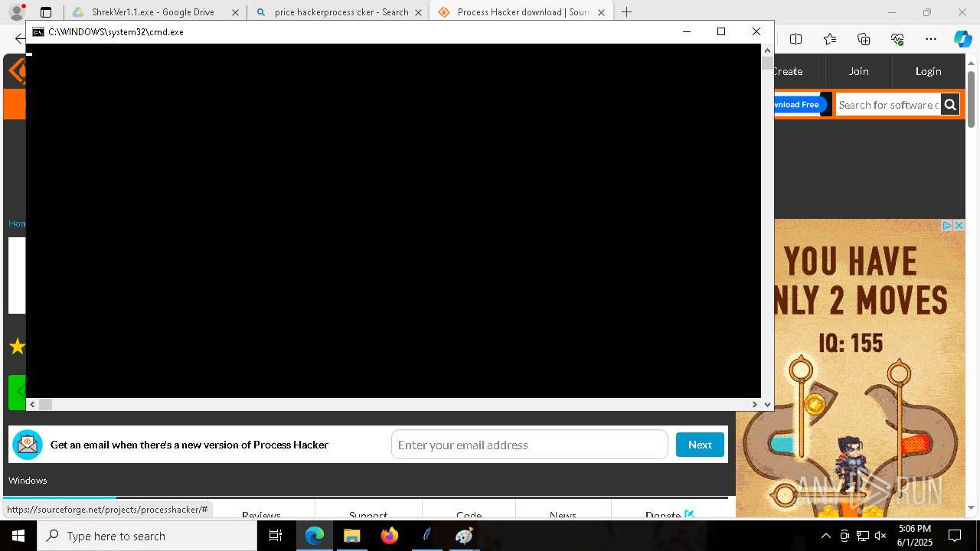This screenshot has height=551, width=980.
Task: Click the AdChoices icon on the ad
Action: point(947,226)
